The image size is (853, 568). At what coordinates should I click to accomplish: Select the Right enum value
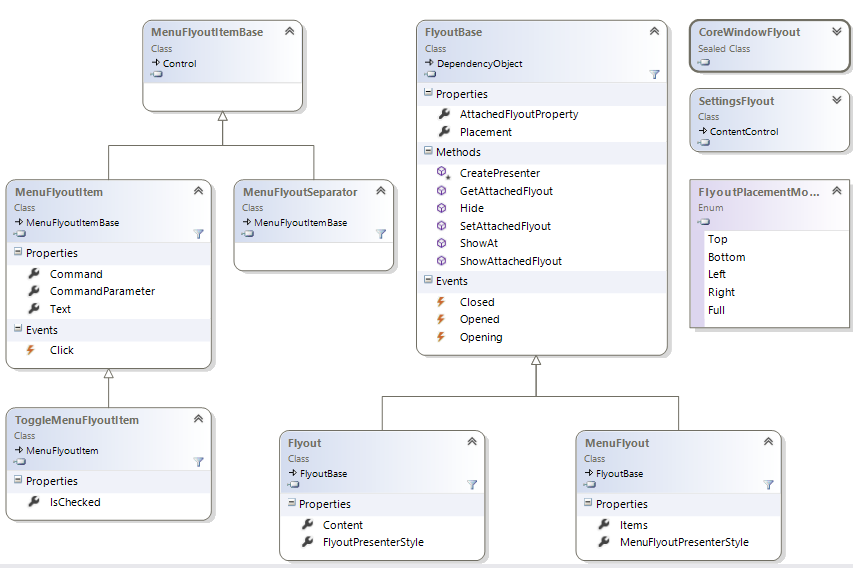click(721, 293)
